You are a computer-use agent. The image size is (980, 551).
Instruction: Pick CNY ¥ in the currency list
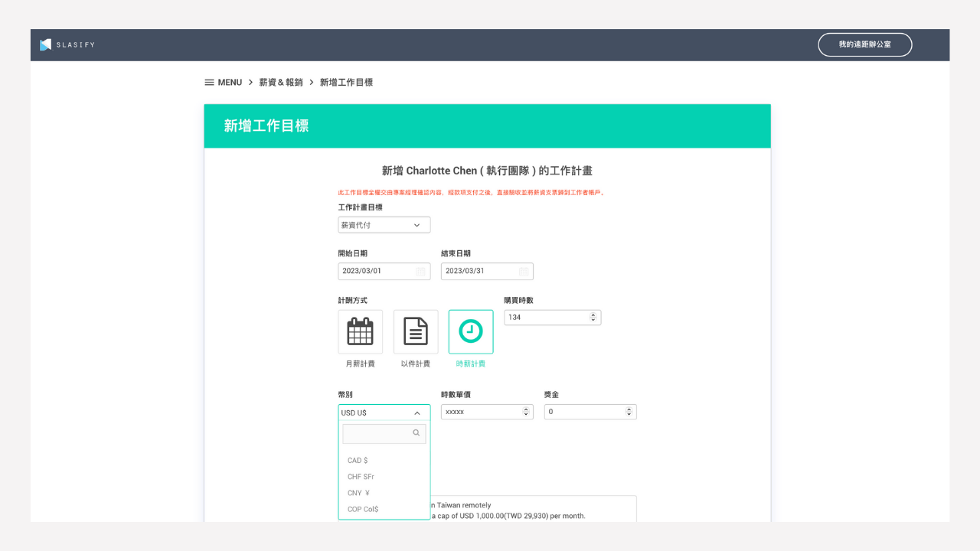[358, 493]
